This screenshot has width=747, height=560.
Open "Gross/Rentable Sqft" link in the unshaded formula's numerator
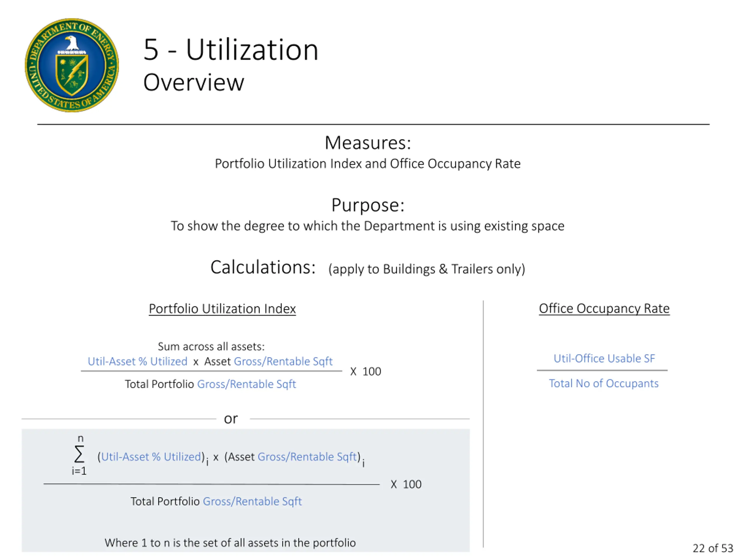(283, 361)
